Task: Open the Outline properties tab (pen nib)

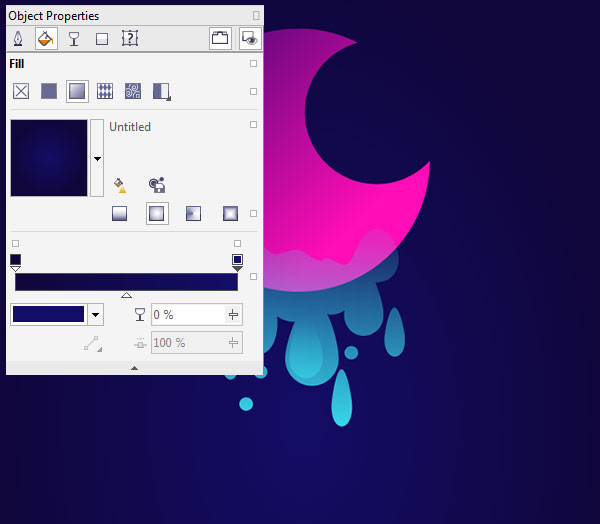Action: click(x=18, y=38)
